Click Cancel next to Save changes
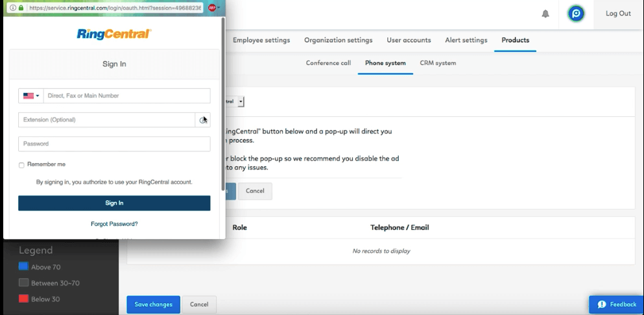Image resolution: width=644 pixels, height=315 pixels. pos(199,305)
